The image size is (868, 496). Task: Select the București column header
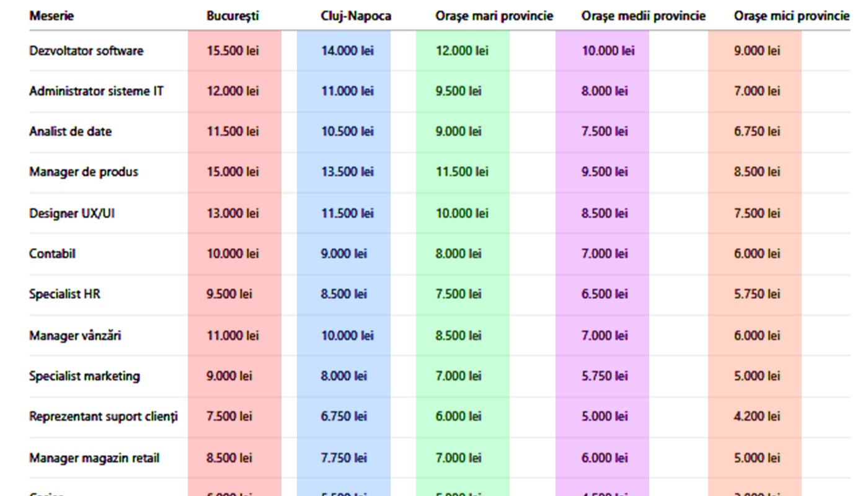pyautogui.click(x=232, y=16)
